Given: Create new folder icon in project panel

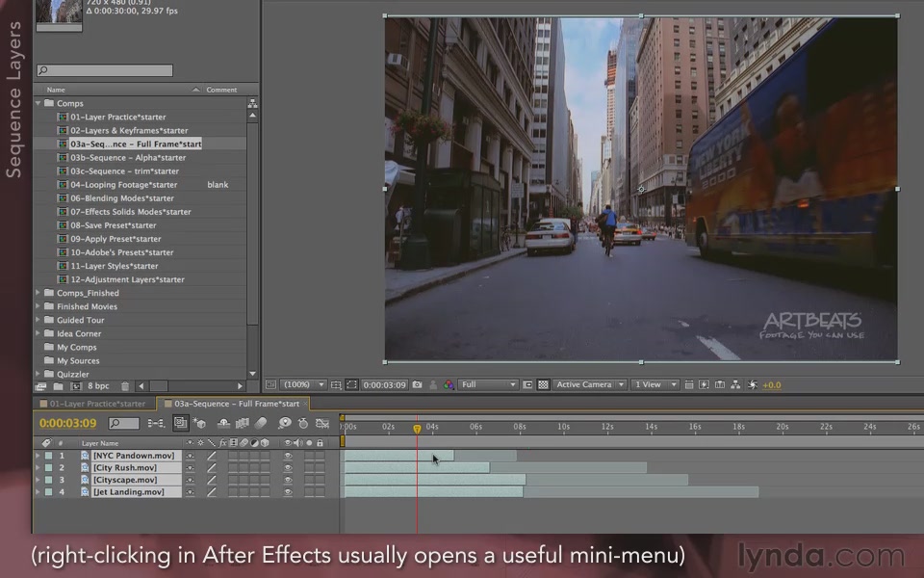Looking at the screenshot, I should click(x=58, y=386).
